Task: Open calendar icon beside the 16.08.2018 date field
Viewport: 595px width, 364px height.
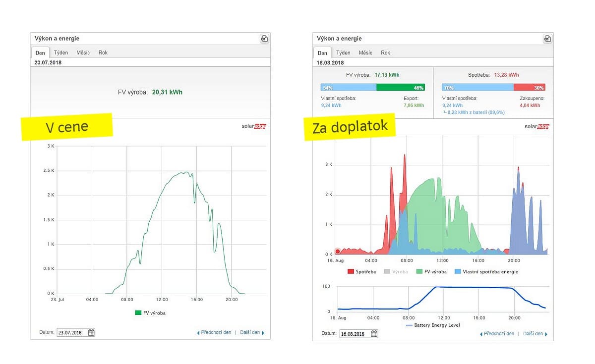Action: click(374, 334)
